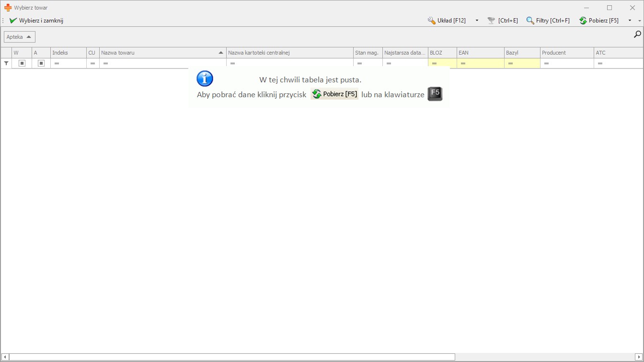Click the search magnifier above the table
This screenshot has height=362, width=644.
637,34
